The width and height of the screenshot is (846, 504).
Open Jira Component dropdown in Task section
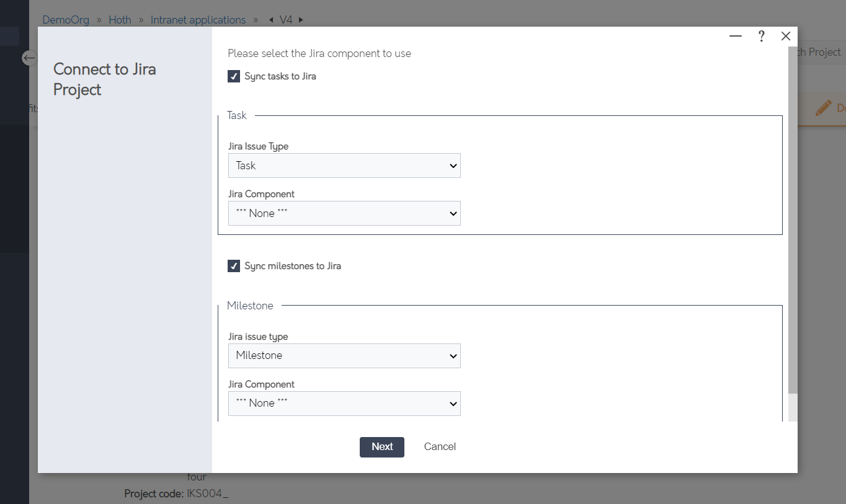pyautogui.click(x=344, y=213)
